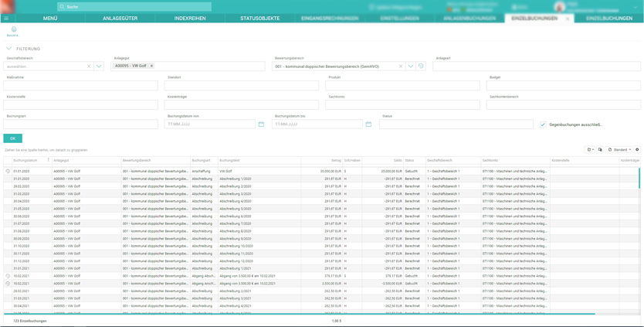Image resolution: width=644 pixels, height=327 pixels.
Task: Open the Standard layout dropdown
Action: [620, 150]
